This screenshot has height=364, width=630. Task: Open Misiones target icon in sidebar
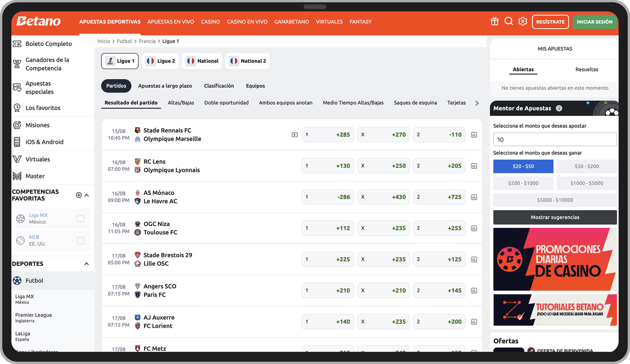tap(17, 125)
